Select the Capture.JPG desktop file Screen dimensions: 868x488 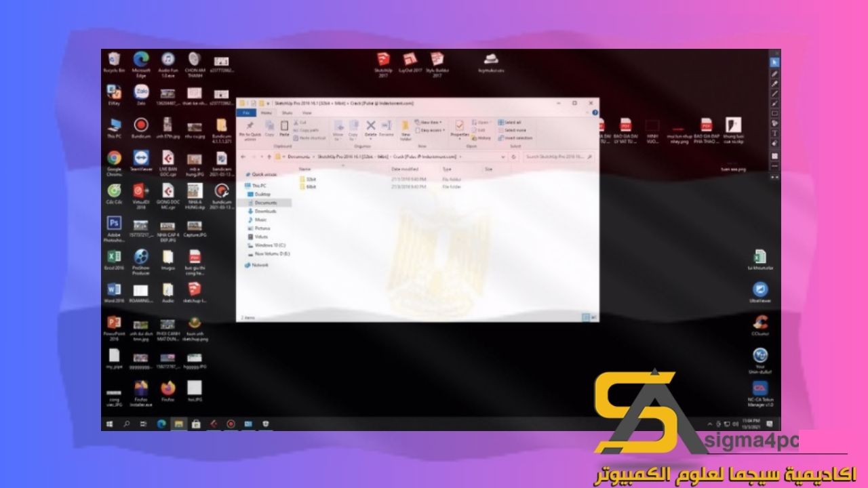[195, 228]
